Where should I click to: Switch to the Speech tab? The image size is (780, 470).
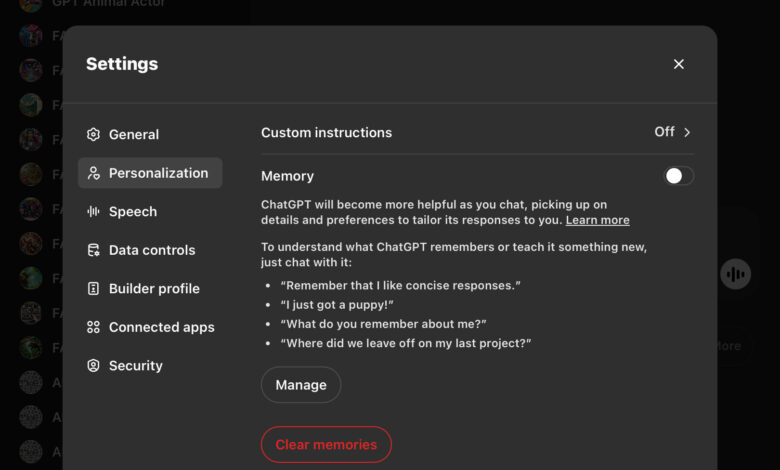[x=150, y=211]
